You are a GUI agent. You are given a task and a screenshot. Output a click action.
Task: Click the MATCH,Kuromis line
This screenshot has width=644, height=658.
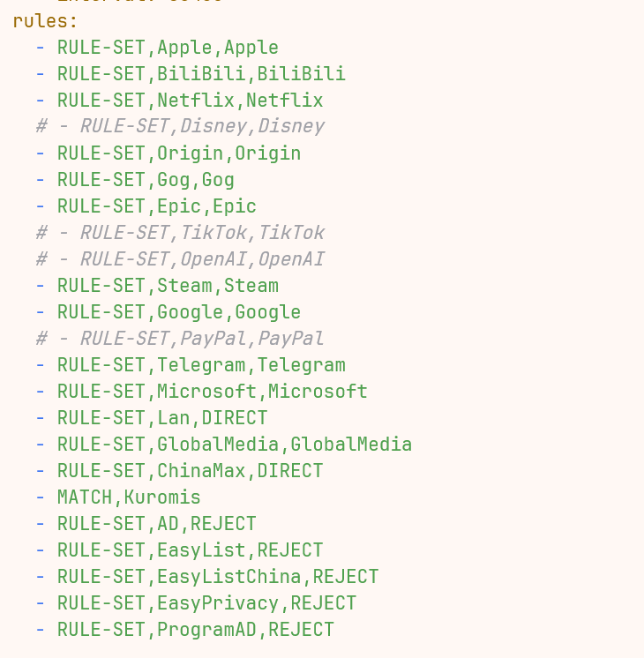pyautogui.click(x=118, y=497)
